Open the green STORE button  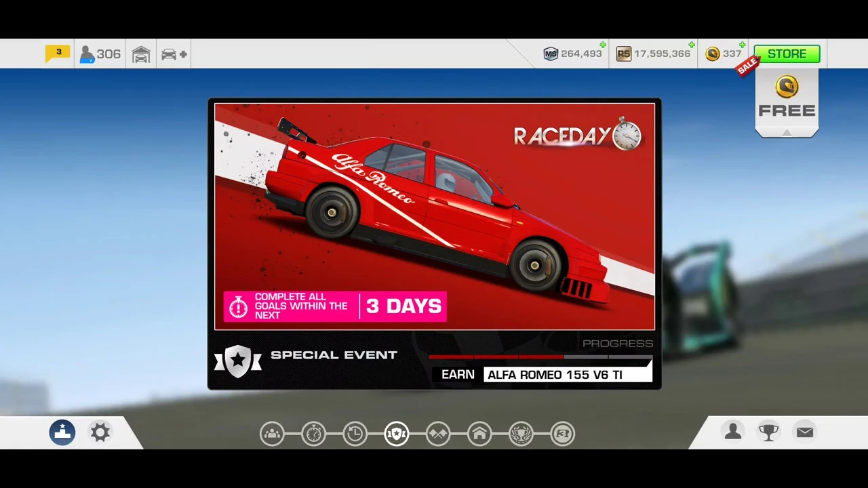click(787, 54)
